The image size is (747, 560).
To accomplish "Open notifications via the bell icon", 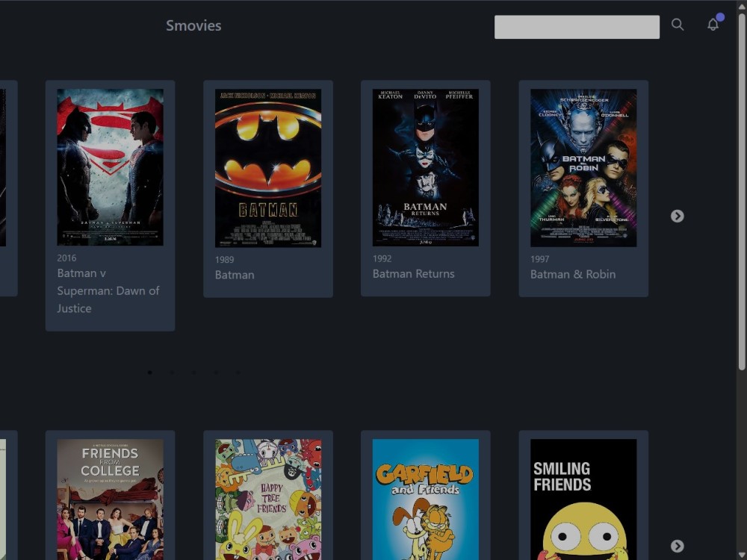I will tap(713, 25).
